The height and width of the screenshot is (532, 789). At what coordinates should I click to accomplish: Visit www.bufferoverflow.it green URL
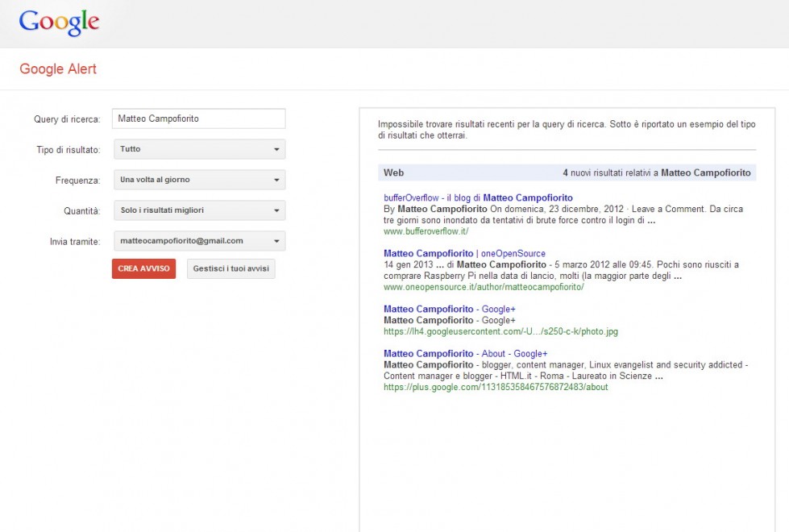coord(426,231)
